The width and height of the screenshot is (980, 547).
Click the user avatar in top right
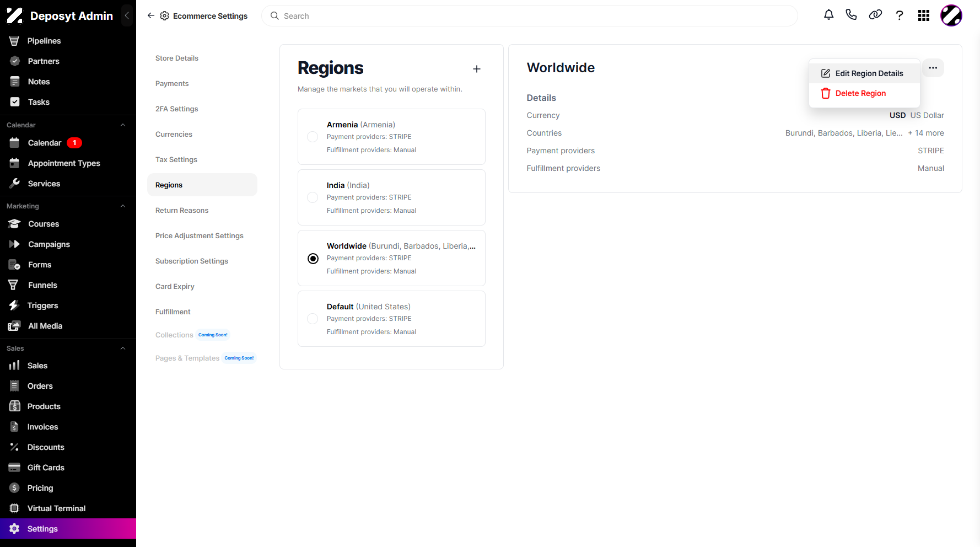(x=951, y=15)
